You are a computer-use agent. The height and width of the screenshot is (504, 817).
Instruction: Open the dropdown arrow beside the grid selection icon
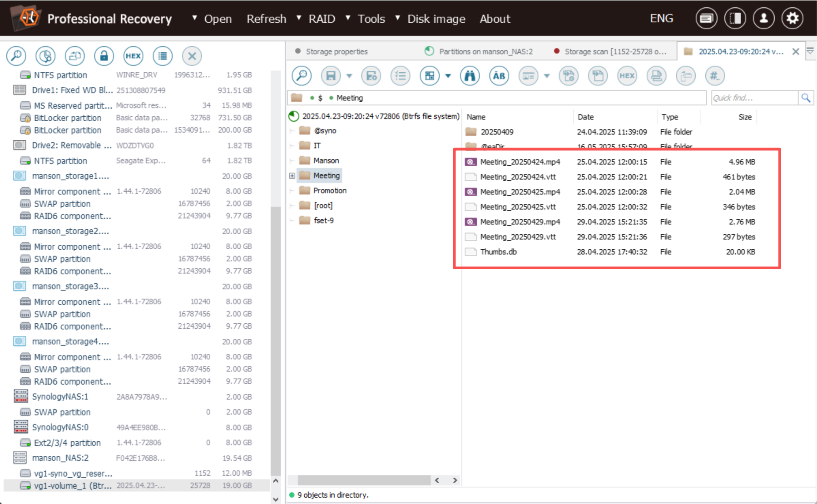pos(448,76)
